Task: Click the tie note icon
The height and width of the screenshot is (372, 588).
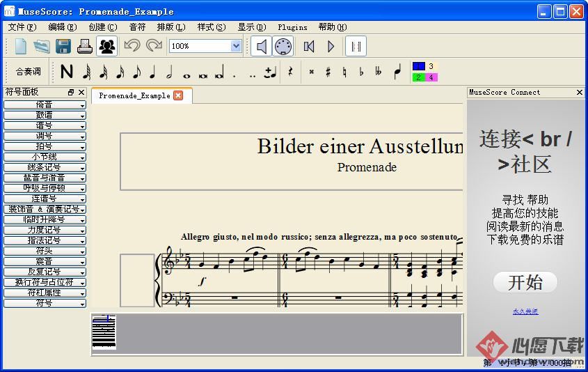Action: pos(270,72)
